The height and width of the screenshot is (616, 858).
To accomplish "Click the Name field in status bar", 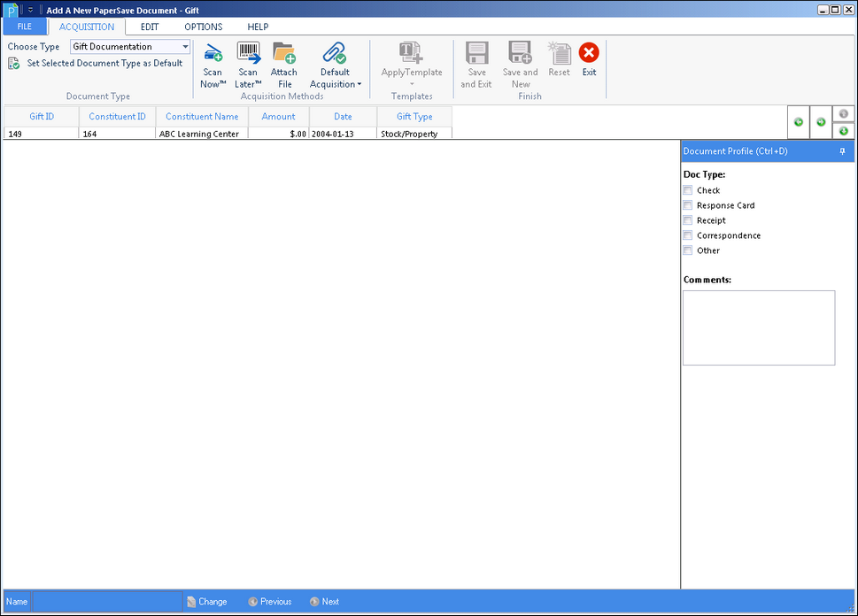I will pos(107,602).
